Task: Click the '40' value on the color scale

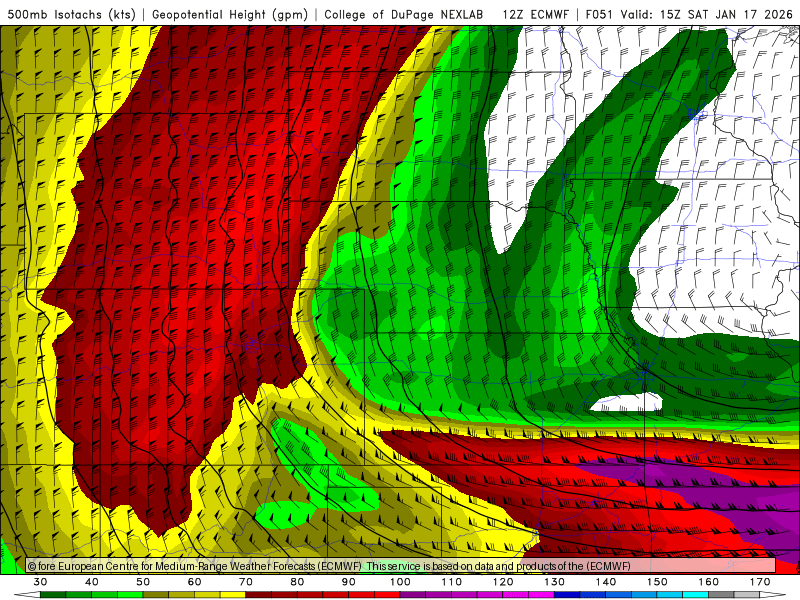Action: pos(92,582)
